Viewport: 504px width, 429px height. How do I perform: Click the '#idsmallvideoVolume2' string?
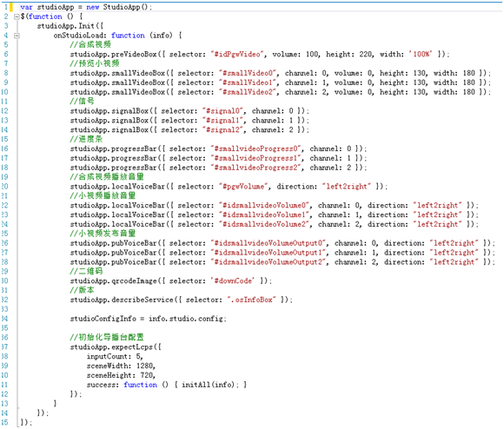click(x=264, y=224)
